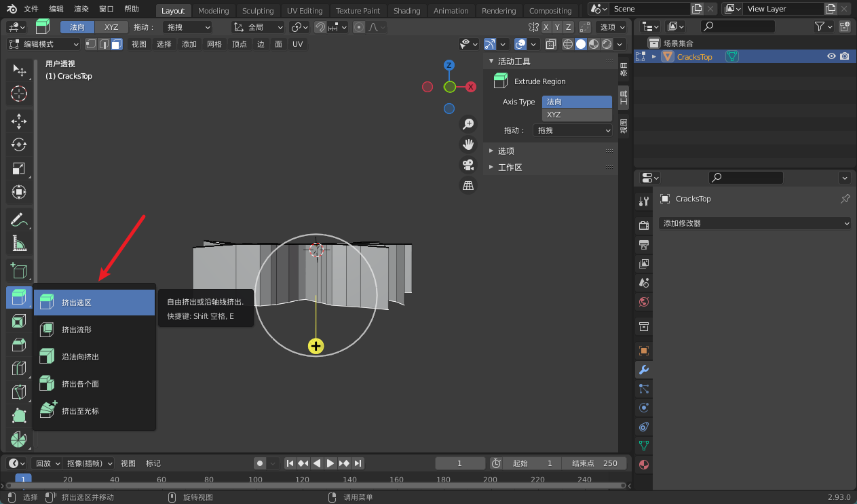Viewport: 857px width, 504px height.
Task: Open the Material properties tab
Action: 644,465
